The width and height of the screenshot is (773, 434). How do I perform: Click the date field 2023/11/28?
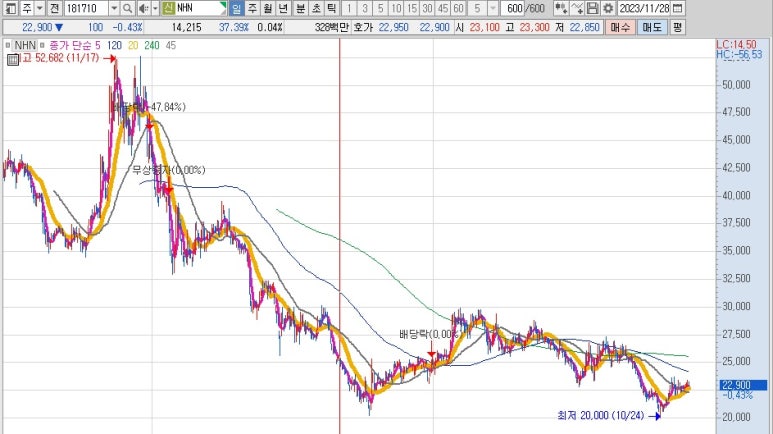click(644, 8)
